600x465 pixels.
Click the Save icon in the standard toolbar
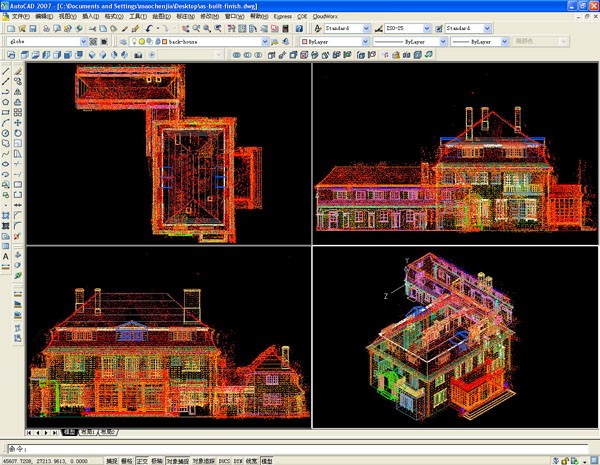pos(33,29)
